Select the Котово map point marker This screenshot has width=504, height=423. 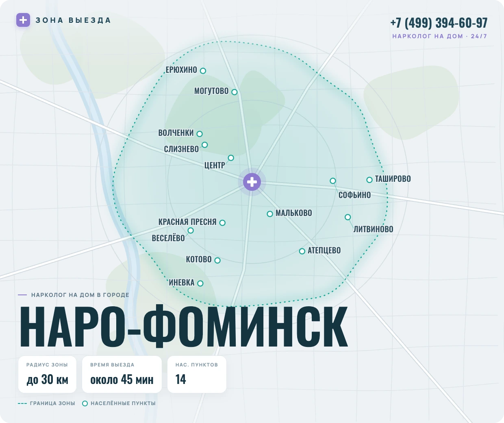(x=217, y=260)
